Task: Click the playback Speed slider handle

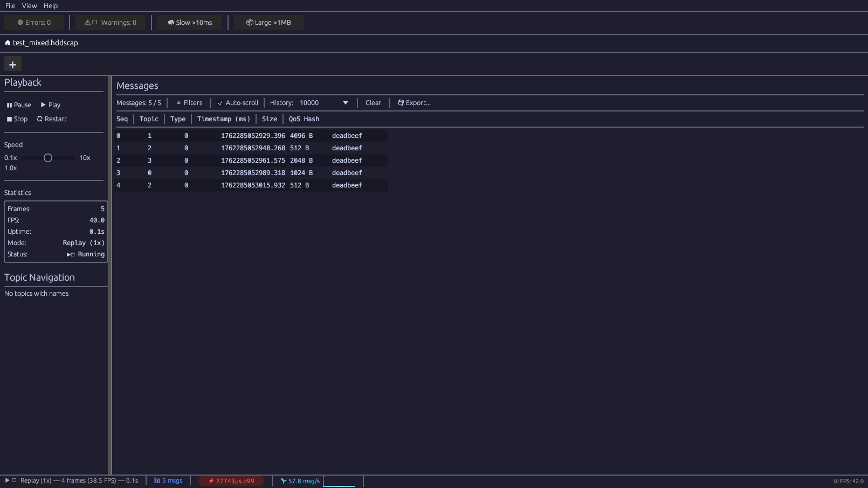Action: coord(48,158)
